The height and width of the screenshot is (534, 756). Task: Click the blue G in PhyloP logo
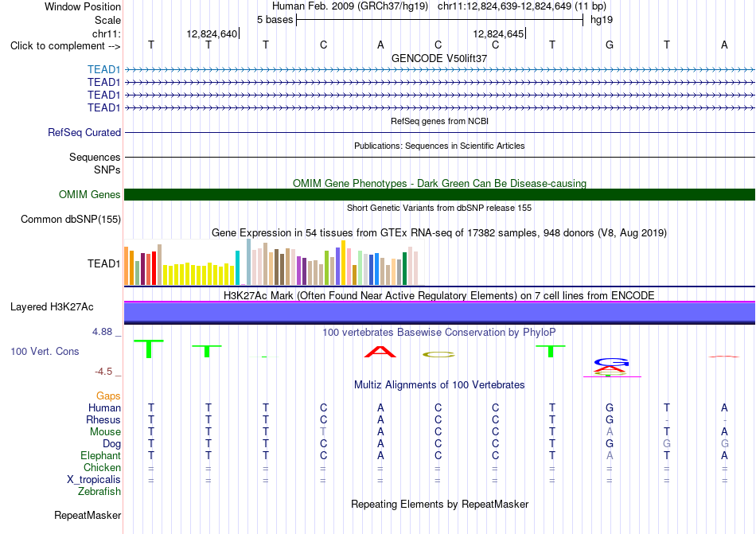611,362
